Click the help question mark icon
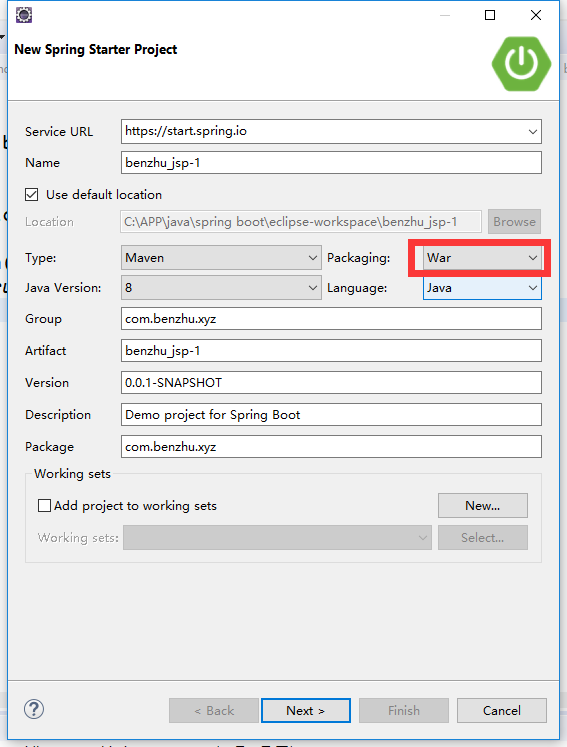This screenshot has width=567, height=747. (x=34, y=709)
